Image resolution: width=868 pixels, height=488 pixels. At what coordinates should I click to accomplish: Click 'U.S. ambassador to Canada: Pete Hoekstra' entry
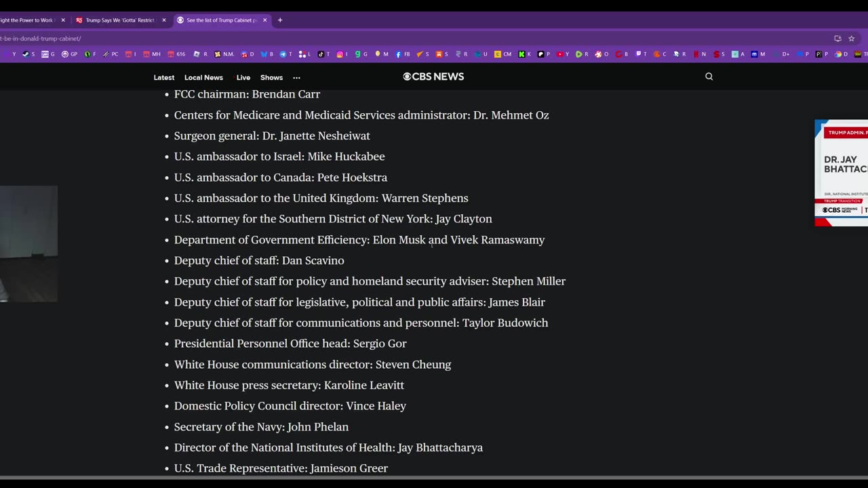(281, 178)
